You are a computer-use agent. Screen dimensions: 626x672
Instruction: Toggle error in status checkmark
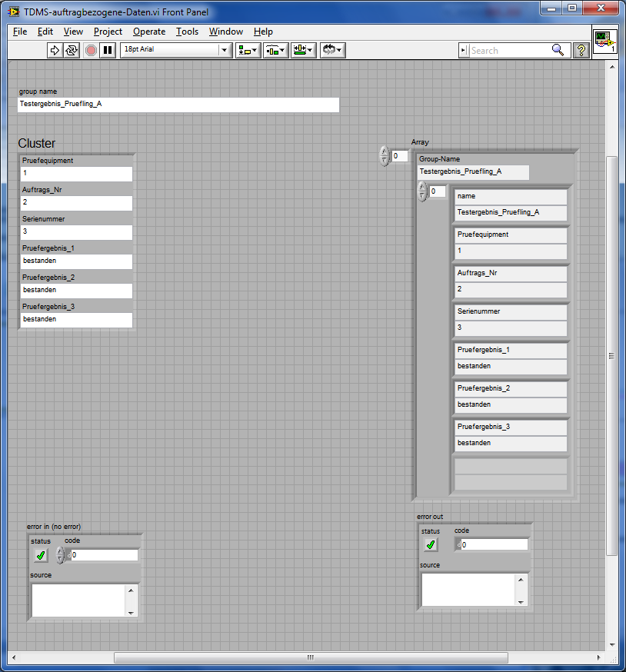click(41, 555)
